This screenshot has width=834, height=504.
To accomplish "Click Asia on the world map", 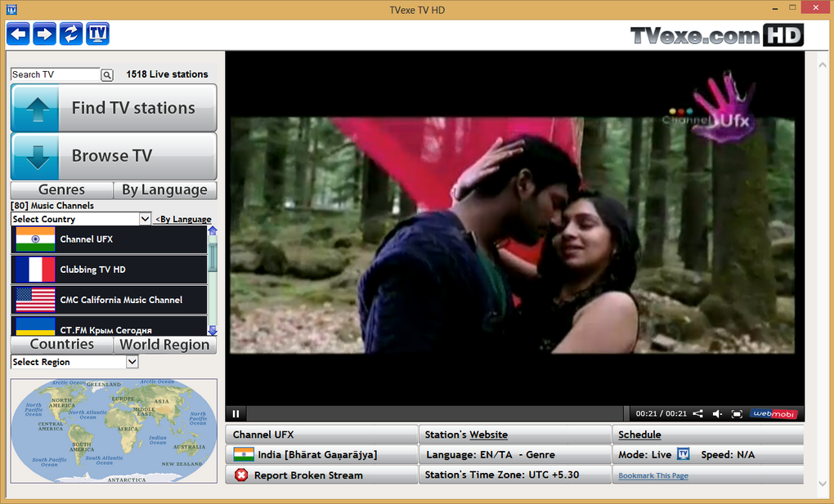I will pos(161,401).
